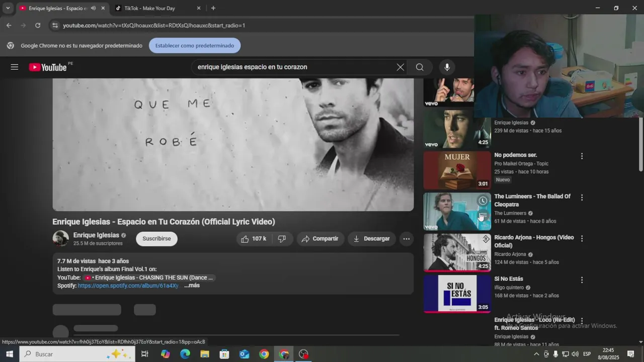This screenshot has width=644, height=362.
Task: Like the video (107 k thumbs up)
Action: (x=254, y=239)
